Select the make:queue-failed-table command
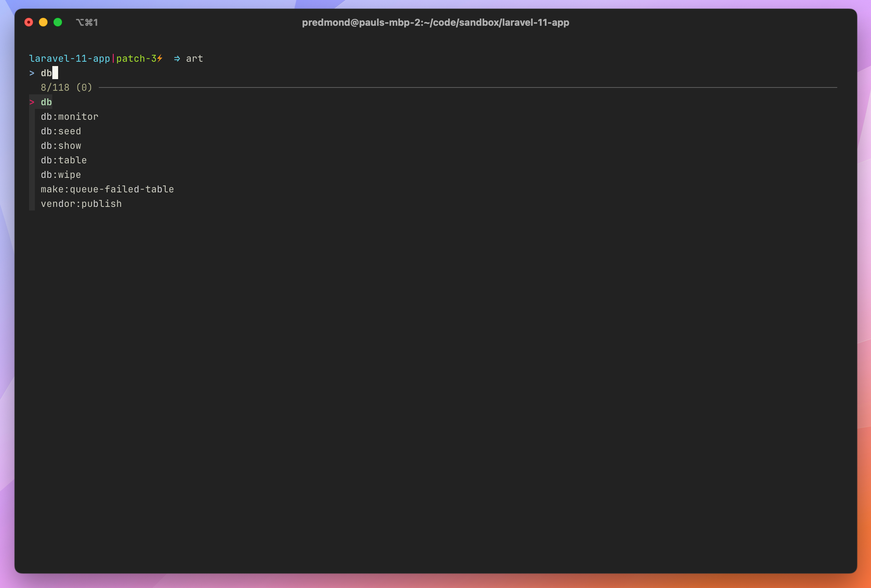The image size is (871, 588). [x=107, y=189]
